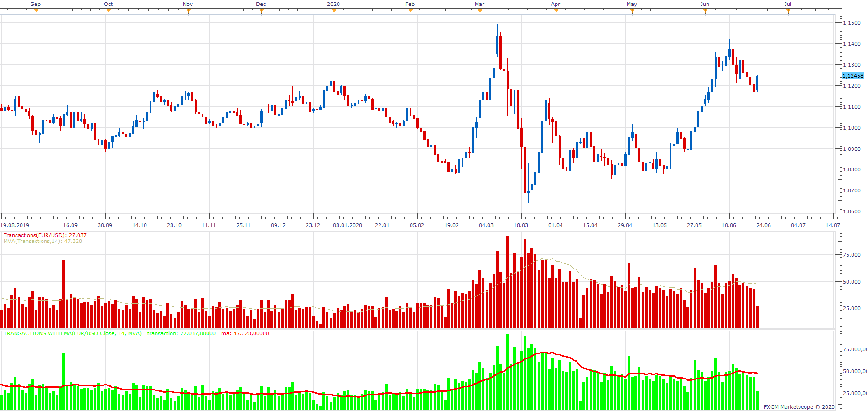
Task: Click the 1,0700 price axis label
Action: [x=852, y=190]
